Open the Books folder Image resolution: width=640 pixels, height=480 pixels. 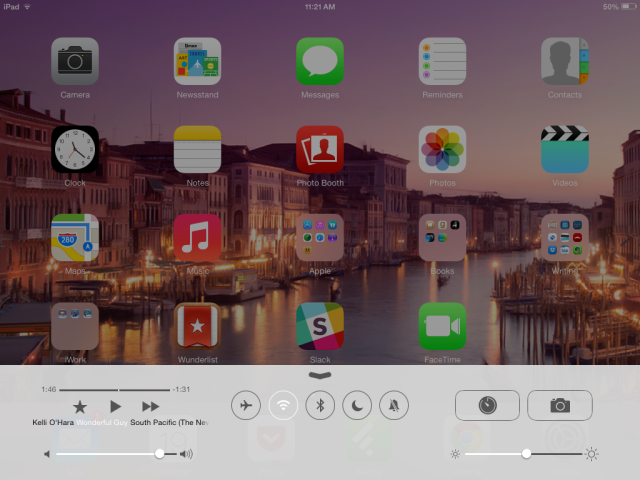coord(442,238)
